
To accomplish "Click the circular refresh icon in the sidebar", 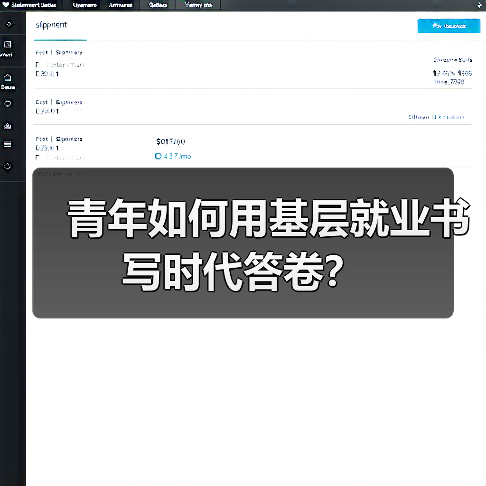I will pyautogui.click(x=7, y=166).
